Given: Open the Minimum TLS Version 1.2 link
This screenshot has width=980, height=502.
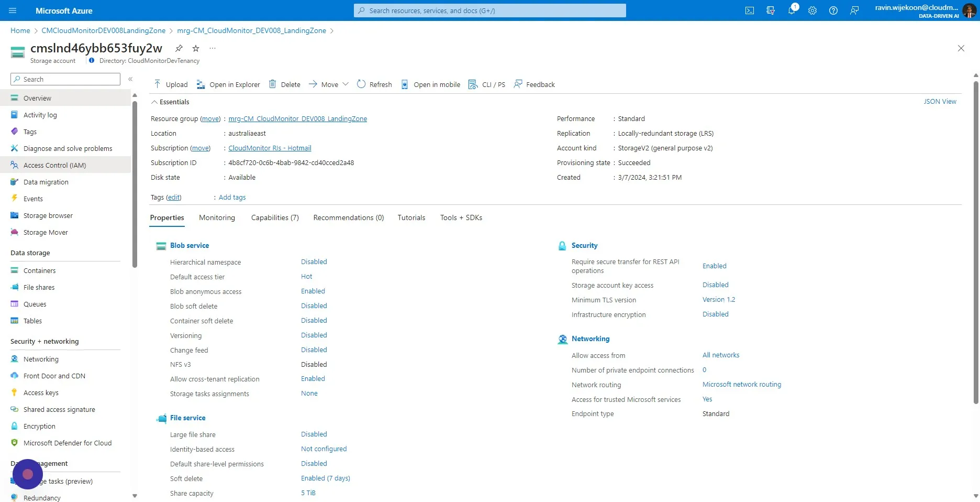Looking at the screenshot, I should [719, 300].
